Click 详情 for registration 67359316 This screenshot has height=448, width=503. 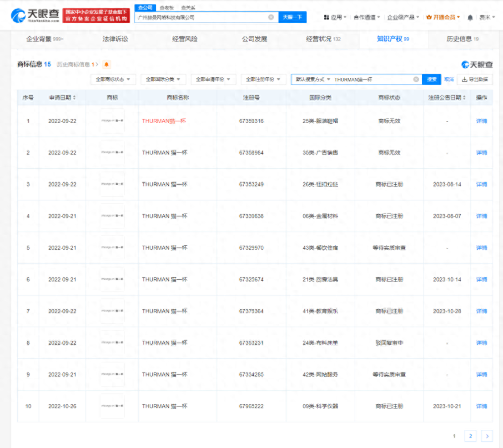481,121
